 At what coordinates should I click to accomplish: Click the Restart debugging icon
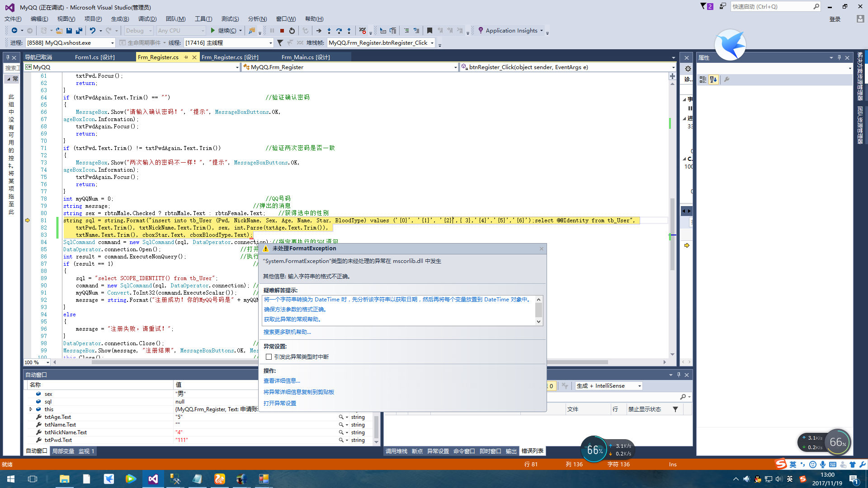pyautogui.click(x=292, y=31)
